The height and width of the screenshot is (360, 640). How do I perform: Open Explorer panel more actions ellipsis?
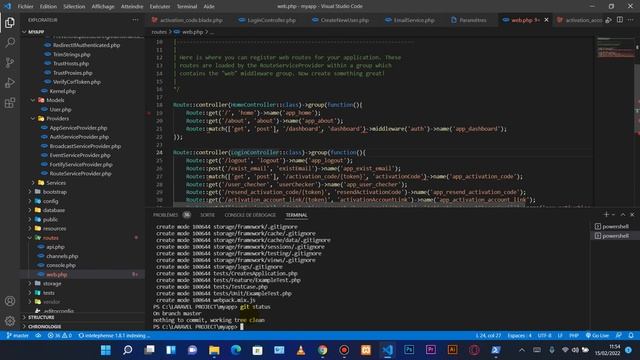pos(135,20)
